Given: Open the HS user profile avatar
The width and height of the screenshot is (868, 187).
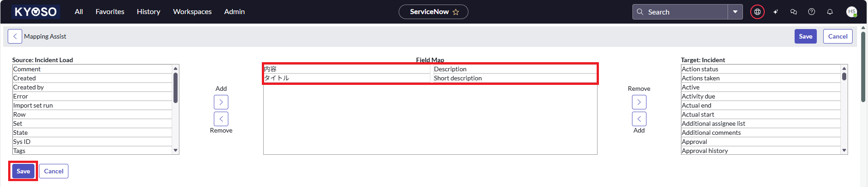Looking at the screenshot, I should click(x=851, y=12).
